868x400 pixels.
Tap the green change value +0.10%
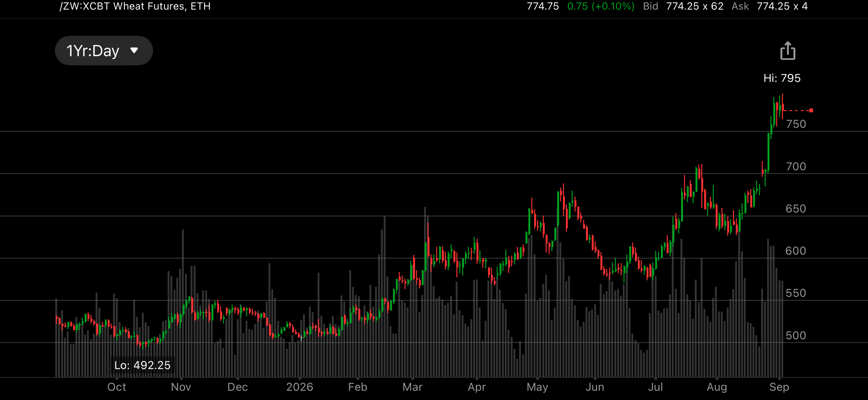(613, 6)
